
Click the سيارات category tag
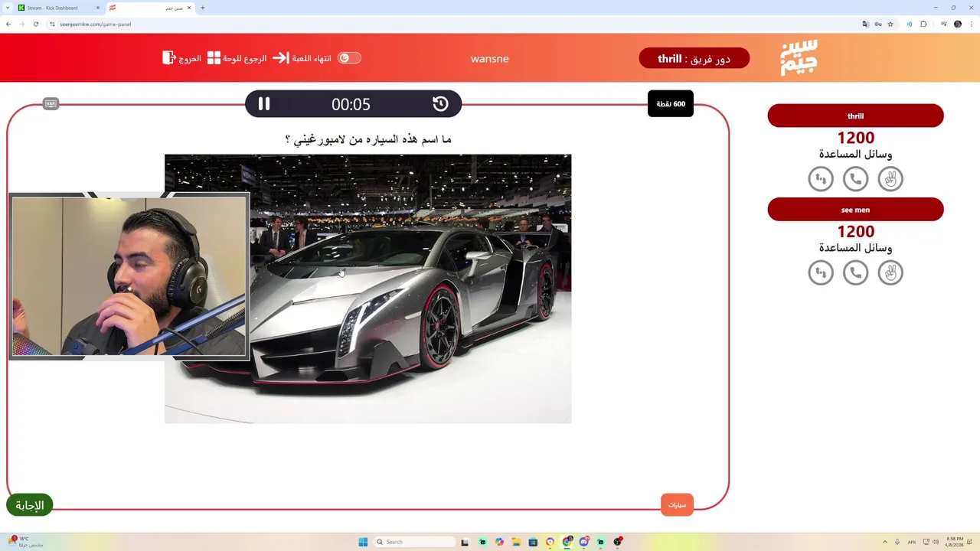pyautogui.click(x=677, y=505)
